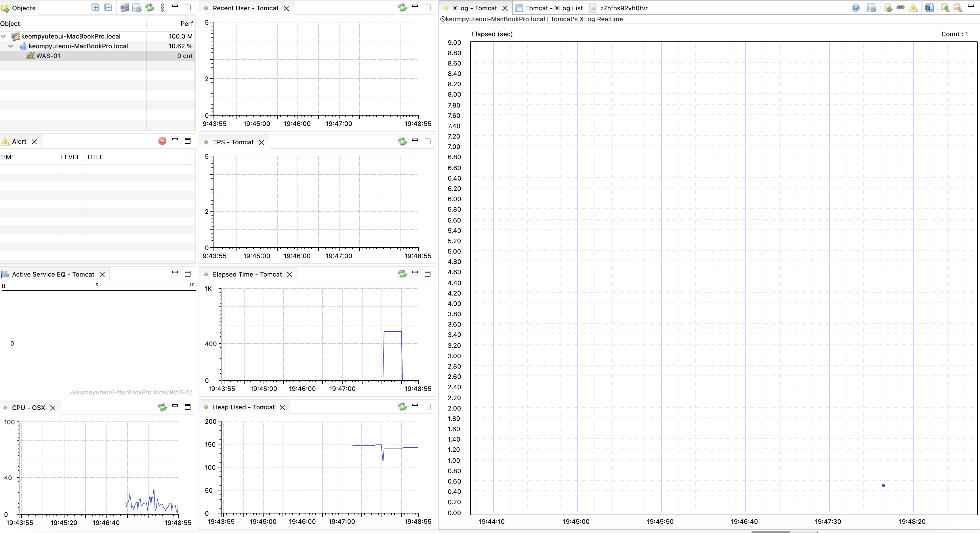This screenshot has width=980, height=533.
Task: Collapse the top-level keompyuteoui-MacBookPro.local server node
Action: (3, 36)
